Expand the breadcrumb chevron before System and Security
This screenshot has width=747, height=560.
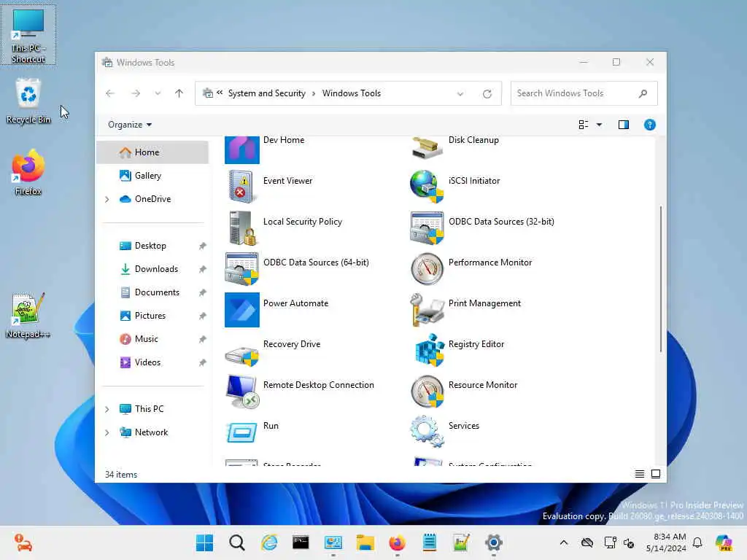pos(220,93)
